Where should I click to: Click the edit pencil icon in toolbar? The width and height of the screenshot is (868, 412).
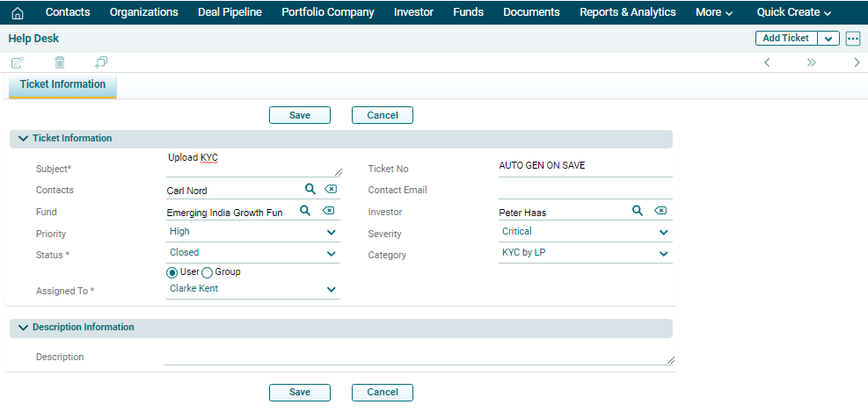18,62
